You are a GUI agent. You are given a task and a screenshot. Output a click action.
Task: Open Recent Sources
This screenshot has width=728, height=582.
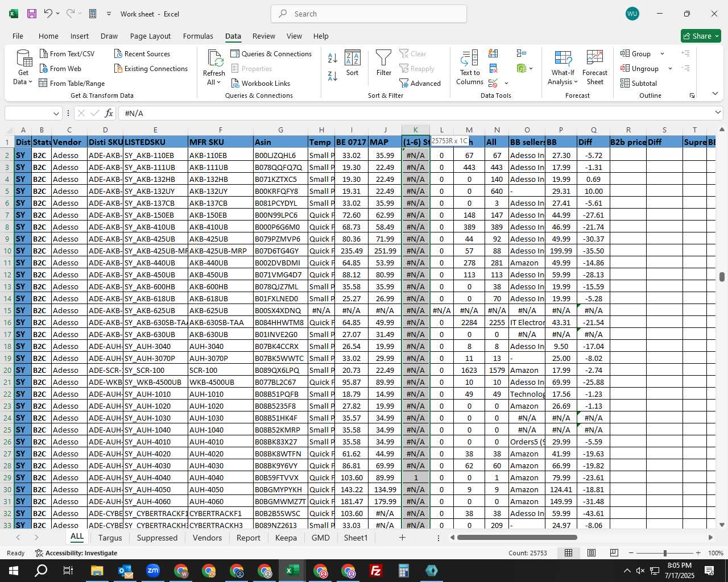coord(142,53)
